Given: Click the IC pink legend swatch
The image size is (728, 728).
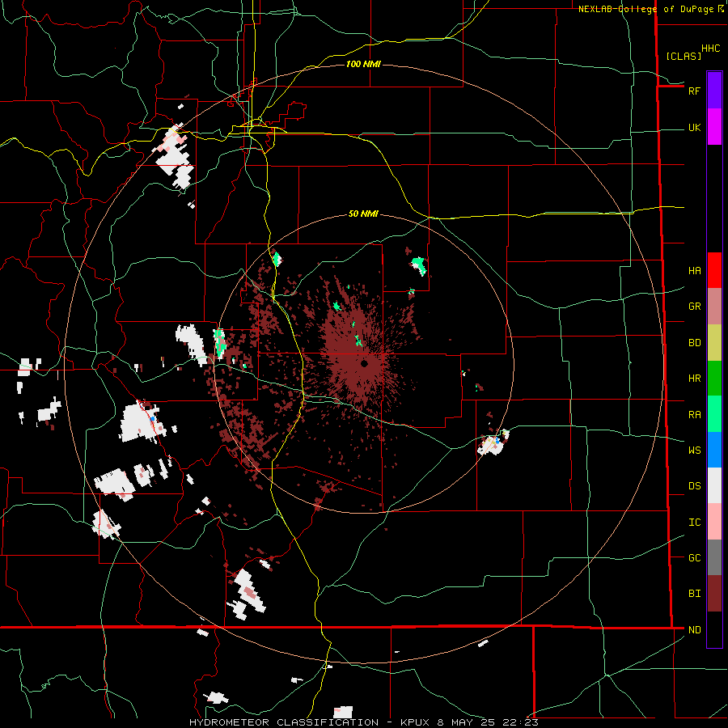Looking at the screenshot, I should (714, 522).
